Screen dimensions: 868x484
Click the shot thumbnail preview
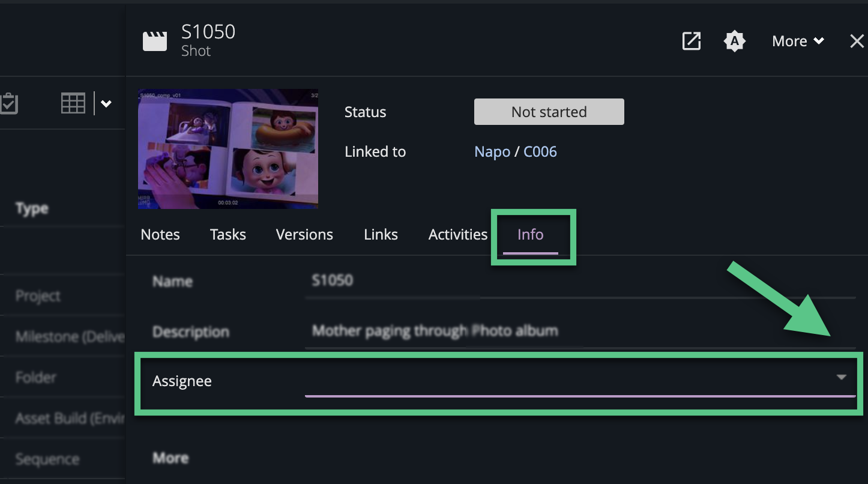pos(228,148)
